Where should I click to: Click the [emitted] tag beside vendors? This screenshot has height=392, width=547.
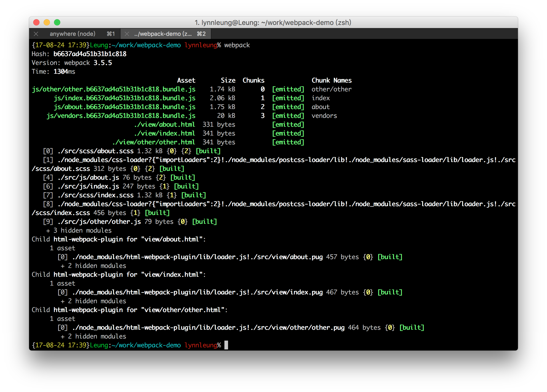pos(288,116)
